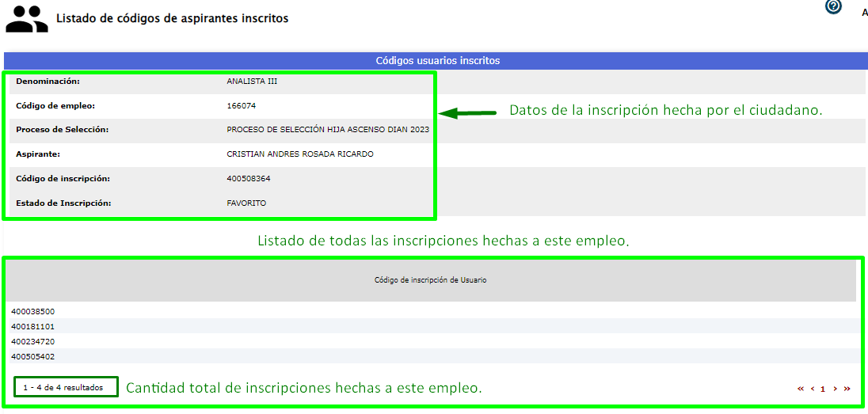Click the employment code value 166074
868x414 pixels.
coord(241,105)
